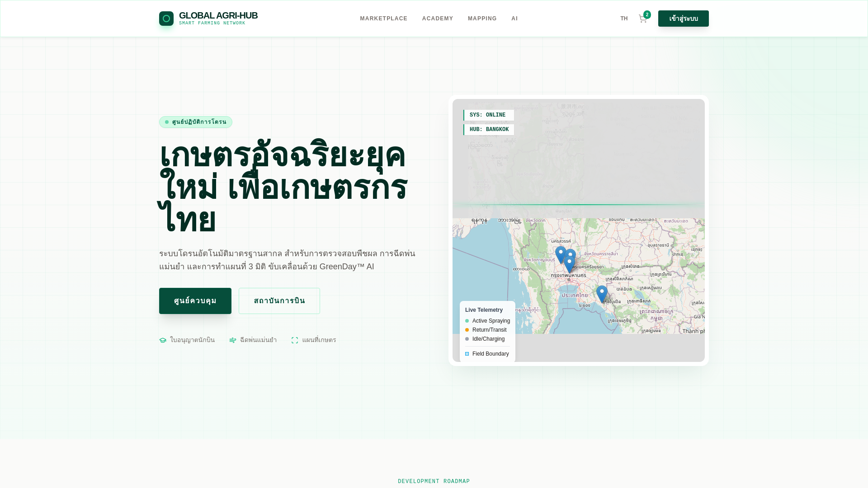This screenshot has width=868, height=488.
Task: Click the Active Spraying legend text
Action: click(491, 321)
